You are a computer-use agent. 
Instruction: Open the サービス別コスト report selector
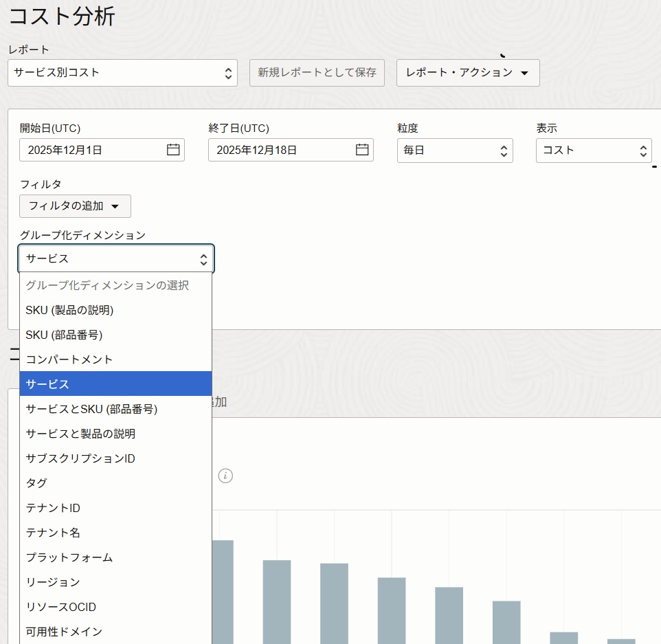point(122,73)
